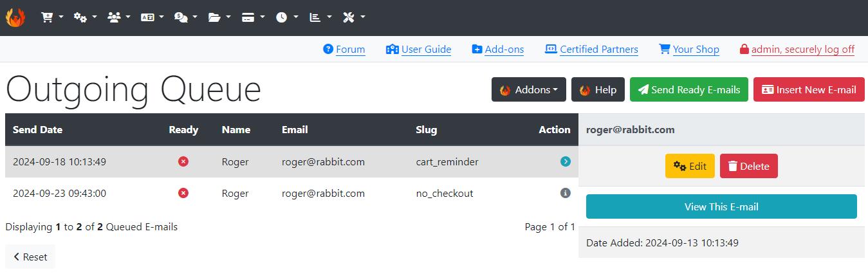Click the flame logo home icon

[x=15, y=17]
